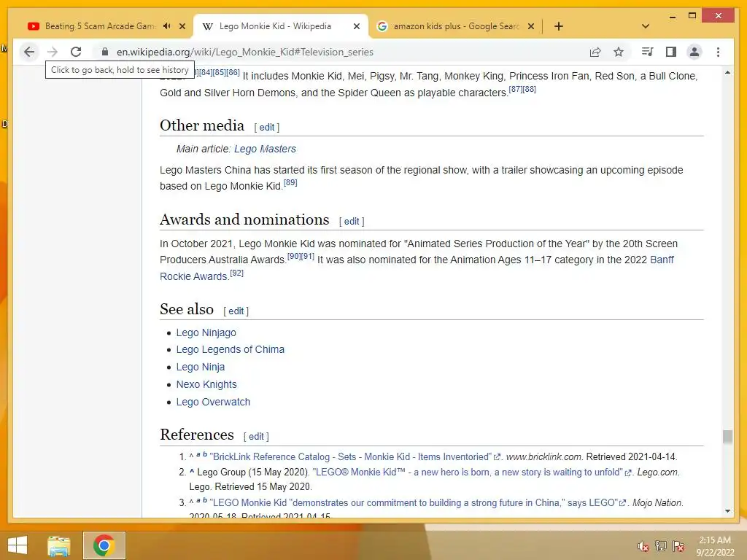Click the address bar URL

(x=245, y=52)
